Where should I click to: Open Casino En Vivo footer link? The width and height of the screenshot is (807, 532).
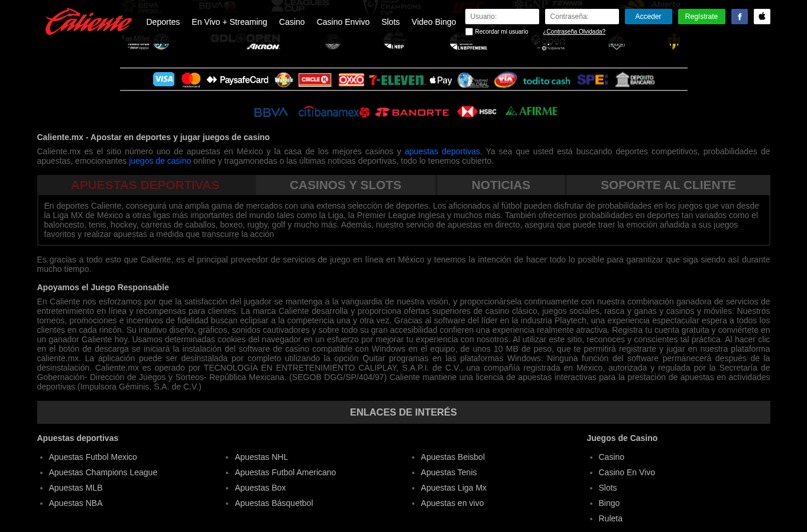pos(627,472)
